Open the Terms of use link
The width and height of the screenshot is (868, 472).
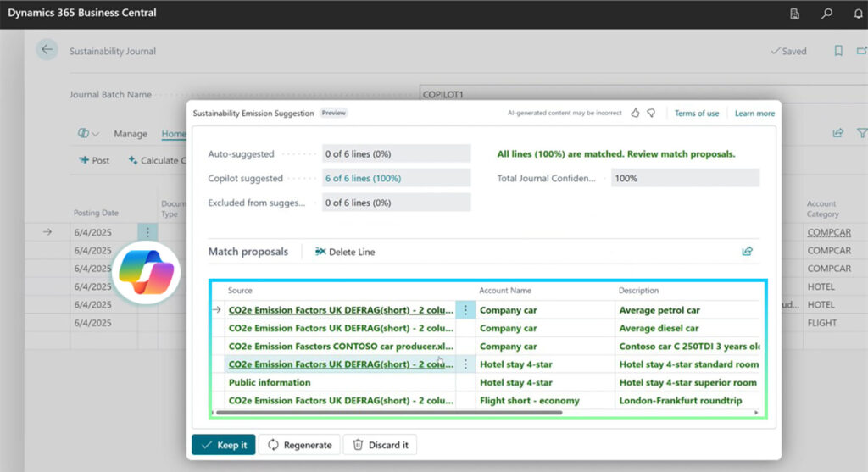pos(696,114)
